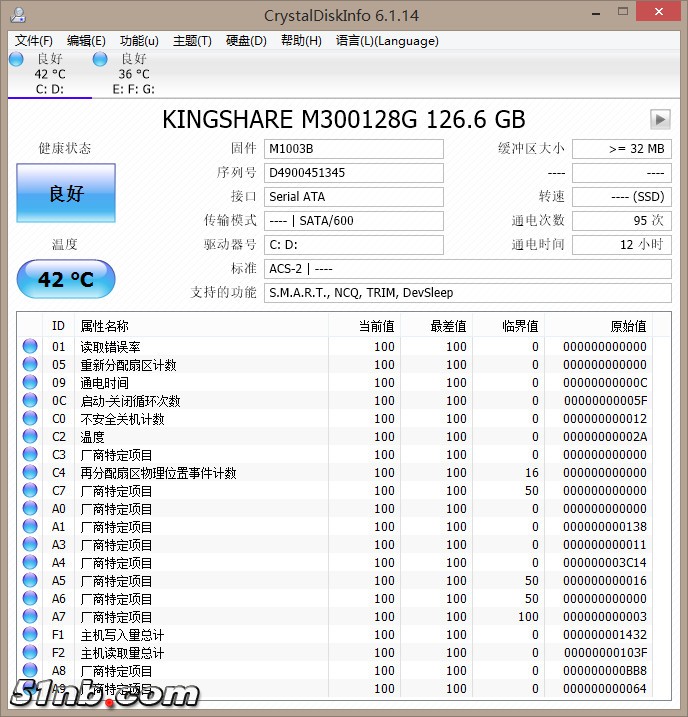Viewport: 688px width, 717px height.
Task: Click the status orb for ID C2 温度
Action: coord(30,436)
